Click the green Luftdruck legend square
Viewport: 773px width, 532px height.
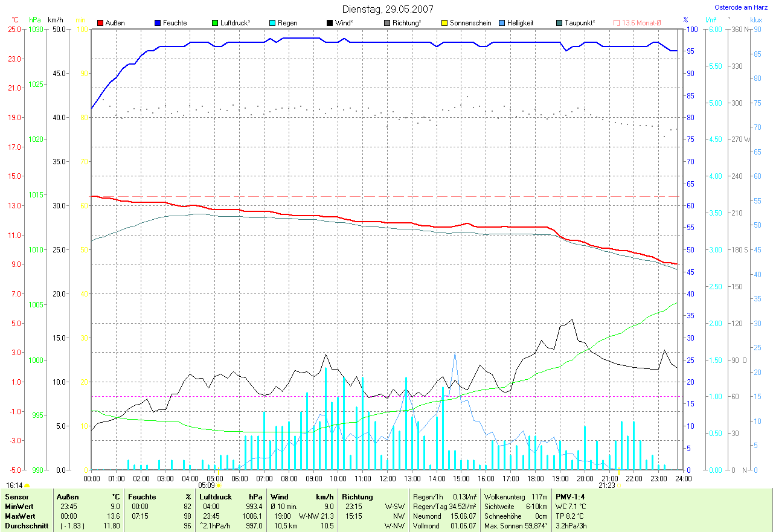click(215, 23)
